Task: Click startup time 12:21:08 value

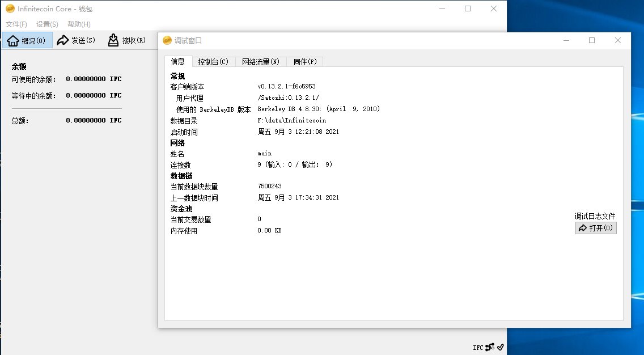Action: pyautogui.click(x=298, y=132)
